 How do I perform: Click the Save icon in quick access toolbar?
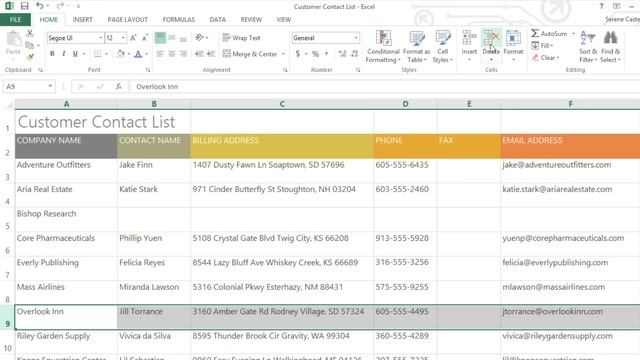pyautogui.click(x=24, y=6)
